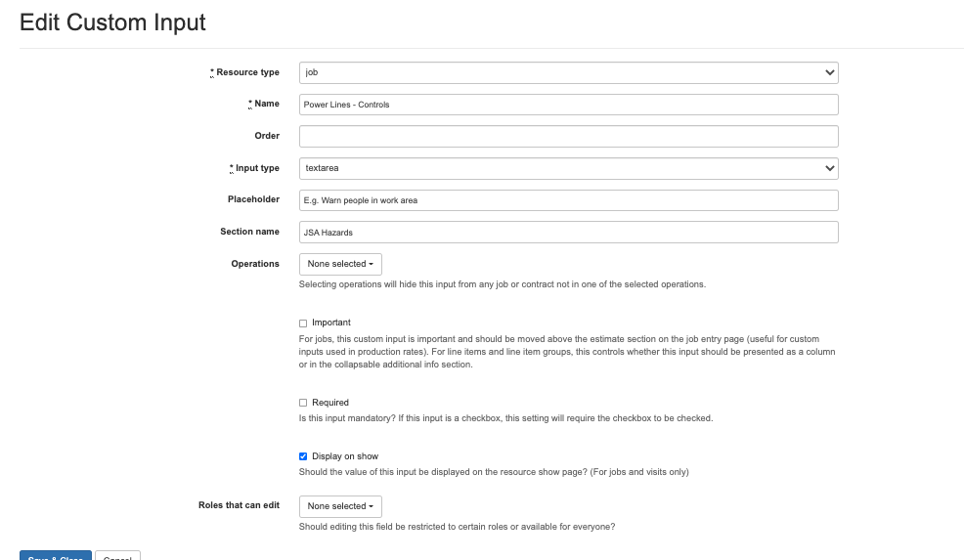Click the empty Order input field
Viewport: 964px width, 560px height.
[x=568, y=136]
